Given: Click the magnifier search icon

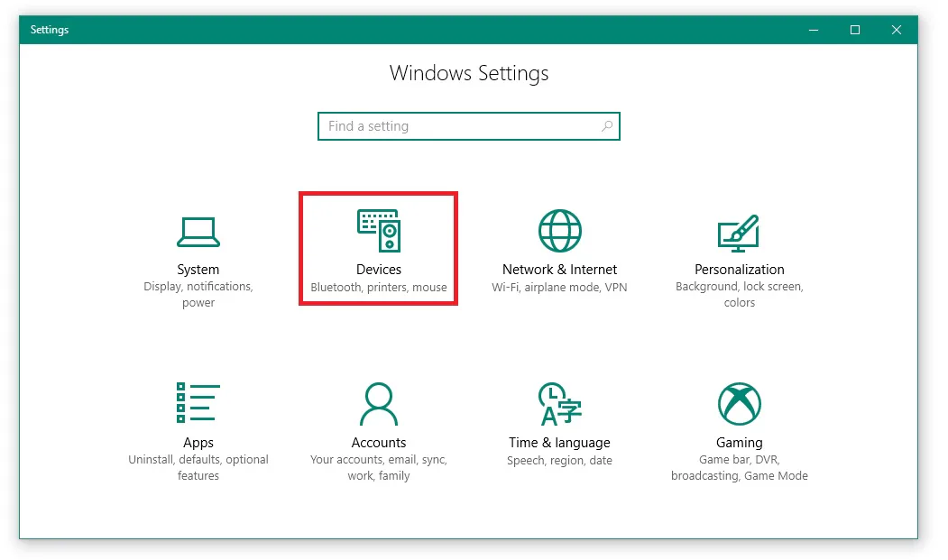Looking at the screenshot, I should click(x=607, y=125).
